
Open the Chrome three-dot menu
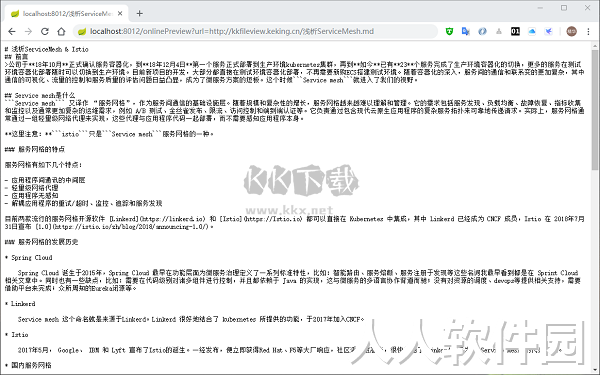tap(589, 31)
